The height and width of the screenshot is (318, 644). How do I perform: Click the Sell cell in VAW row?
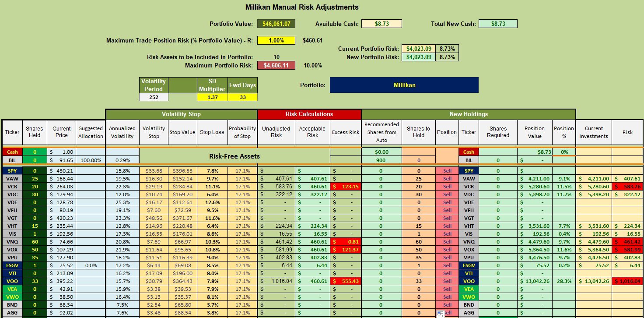(x=447, y=178)
